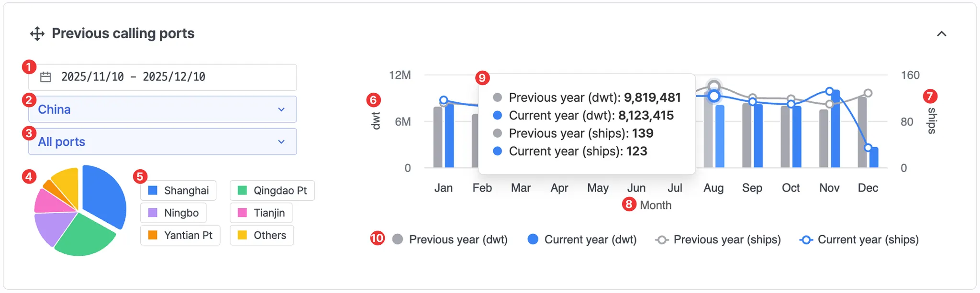Open the All ports dropdown
Screen dimensions: 980x293
[x=162, y=141]
